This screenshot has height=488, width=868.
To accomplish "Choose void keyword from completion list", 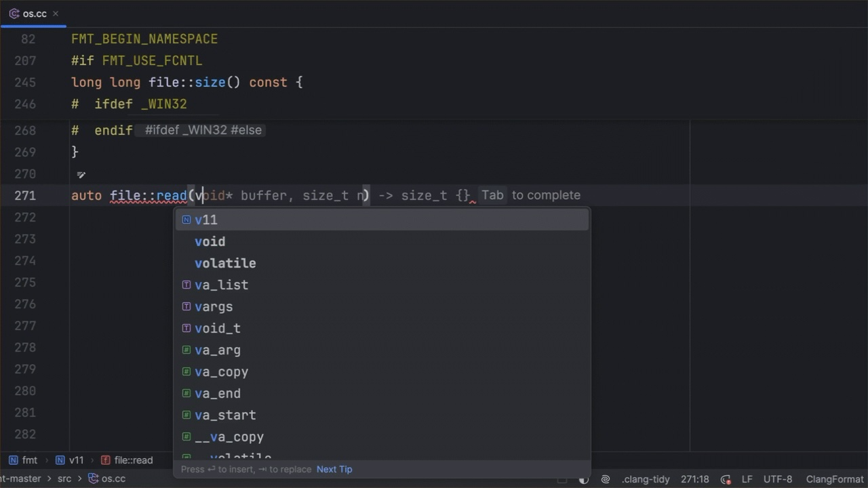I will [x=210, y=241].
